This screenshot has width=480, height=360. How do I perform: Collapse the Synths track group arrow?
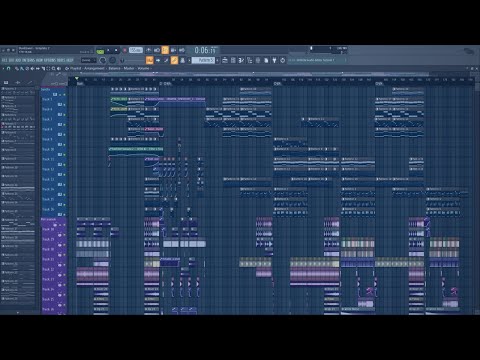point(60,95)
